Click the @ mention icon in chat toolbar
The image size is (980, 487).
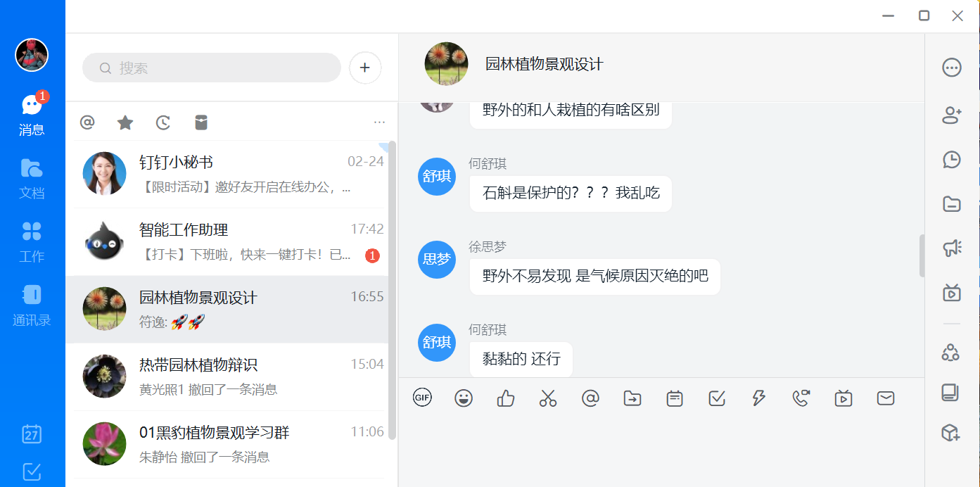590,398
